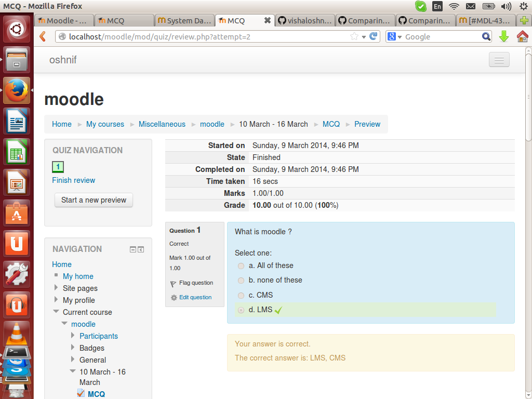
Task: Click the Google search magnifier icon
Action: click(x=486, y=36)
